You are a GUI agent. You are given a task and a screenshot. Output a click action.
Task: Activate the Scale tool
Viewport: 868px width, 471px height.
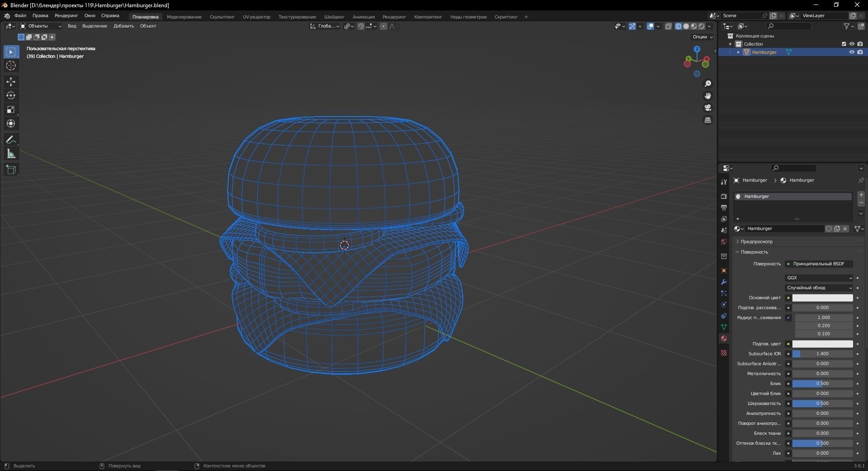pyautogui.click(x=11, y=110)
